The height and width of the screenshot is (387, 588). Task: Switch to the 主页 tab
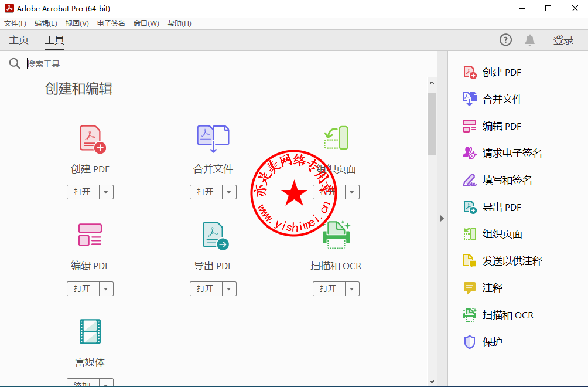(x=19, y=40)
